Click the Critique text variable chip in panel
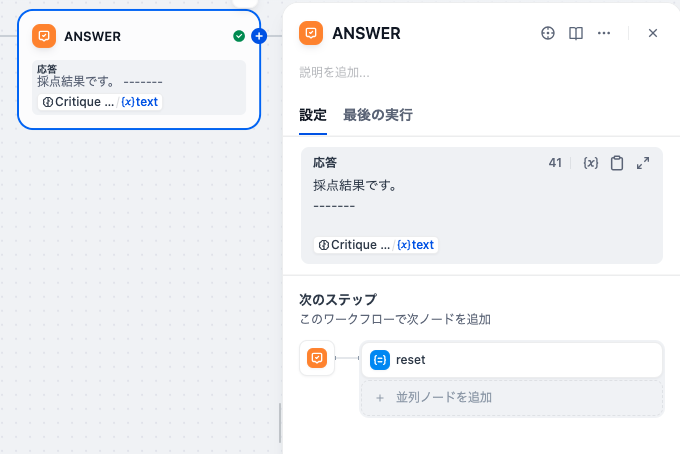This screenshot has width=680, height=454. coord(376,245)
